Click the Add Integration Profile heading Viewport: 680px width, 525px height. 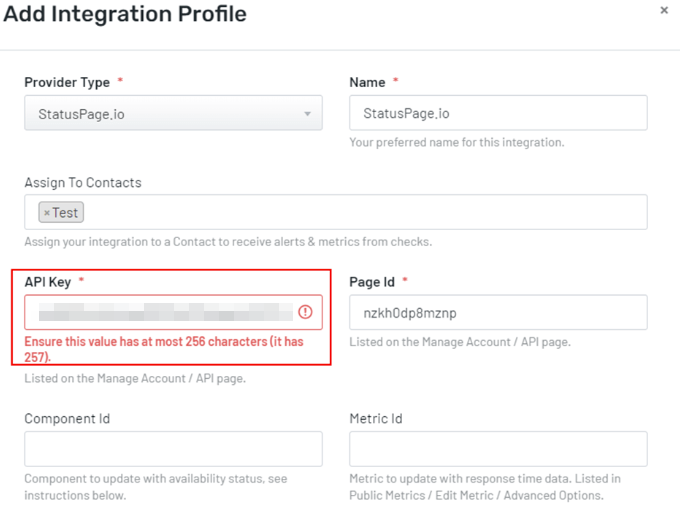[125, 15]
